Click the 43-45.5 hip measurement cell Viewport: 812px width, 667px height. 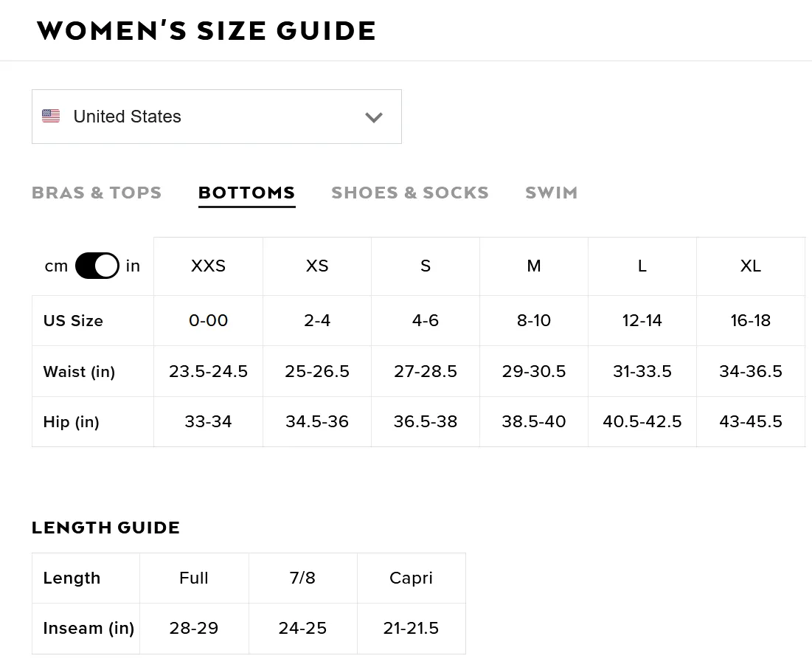750,421
